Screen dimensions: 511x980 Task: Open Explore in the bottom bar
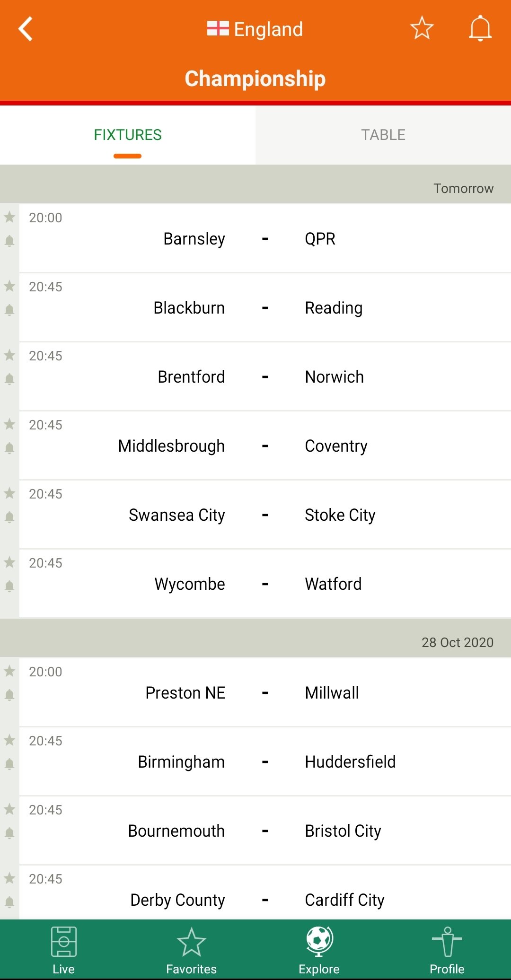tap(319, 950)
